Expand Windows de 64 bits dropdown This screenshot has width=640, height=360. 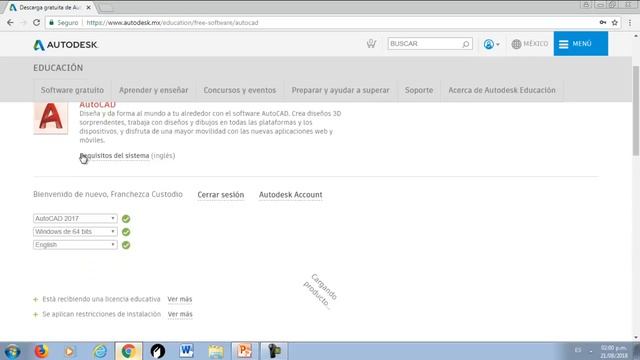pyautogui.click(x=75, y=231)
